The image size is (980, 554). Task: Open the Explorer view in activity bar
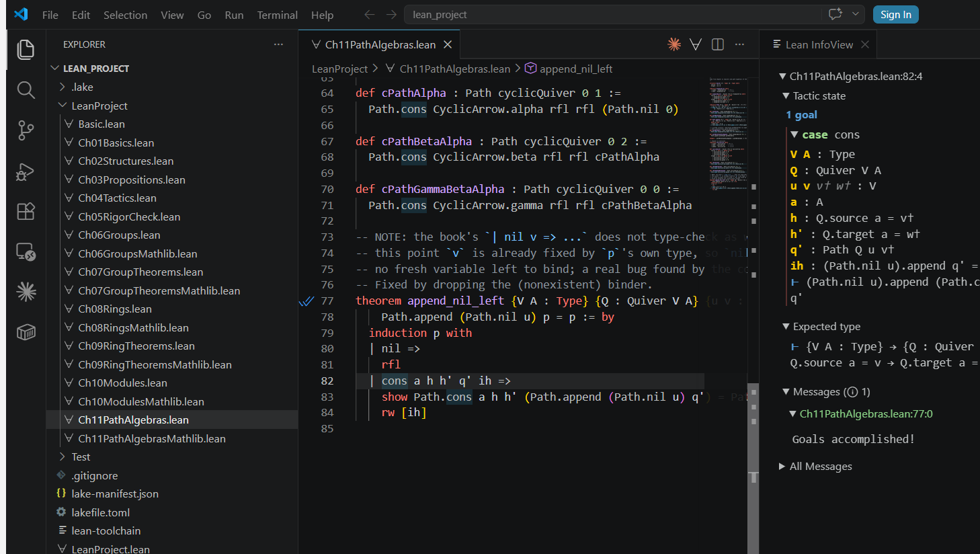tap(26, 49)
